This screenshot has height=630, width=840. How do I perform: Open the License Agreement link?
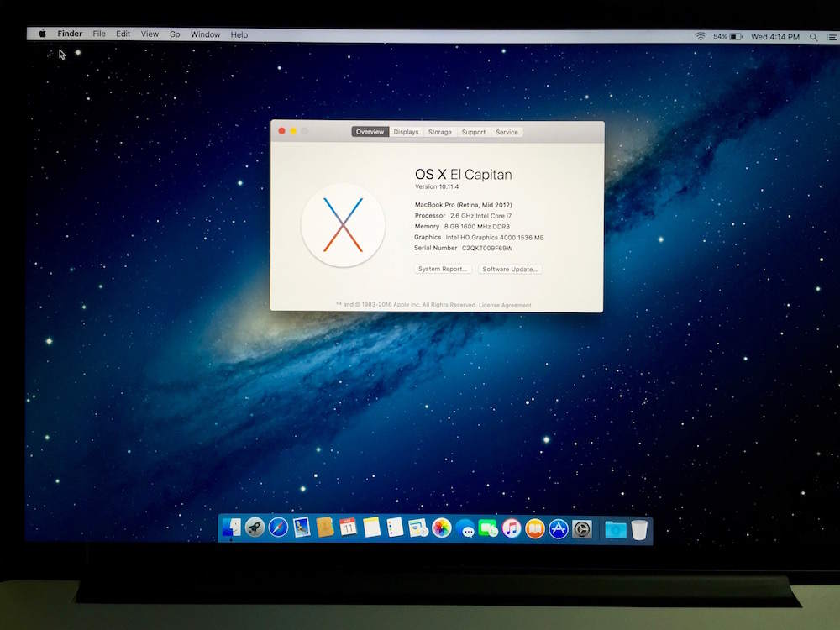[x=505, y=305]
